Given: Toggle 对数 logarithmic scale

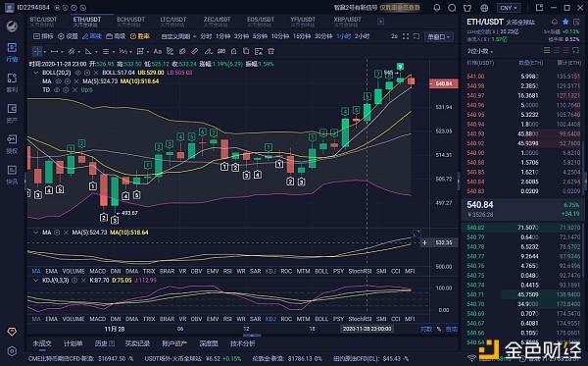Looking at the screenshot, I should (x=426, y=329).
